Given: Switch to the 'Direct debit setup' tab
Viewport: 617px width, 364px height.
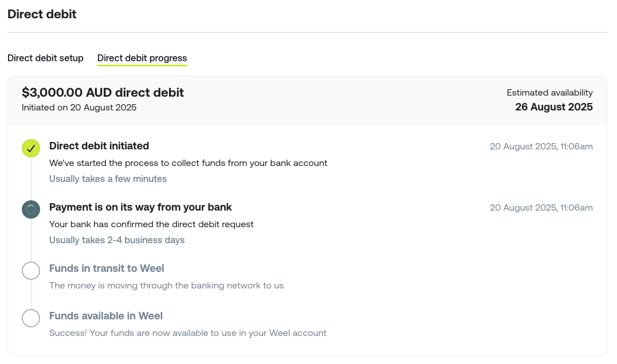Looking at the screenshot, I should tap(45, 58).
